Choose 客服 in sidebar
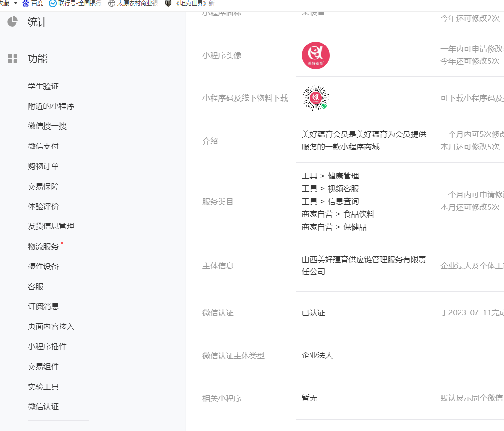The width and height of the screenshot is (504, 431). click(36, 286)
